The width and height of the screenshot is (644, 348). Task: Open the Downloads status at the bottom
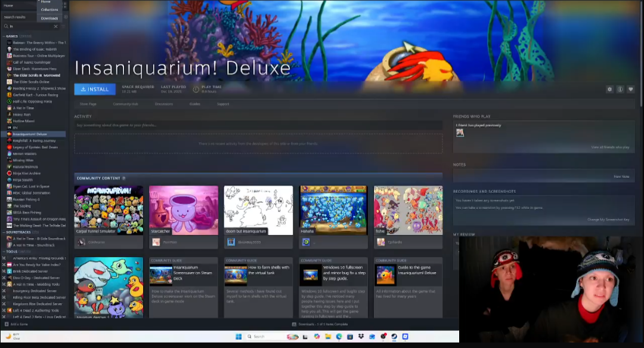pyautogui.click(x=320, y=324)
